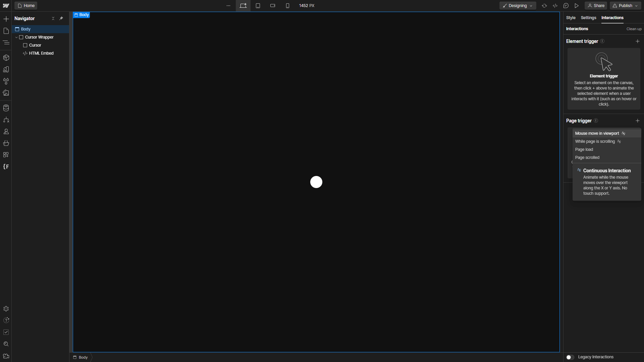Toggle Legacy Interactions switch

[570, 357]
